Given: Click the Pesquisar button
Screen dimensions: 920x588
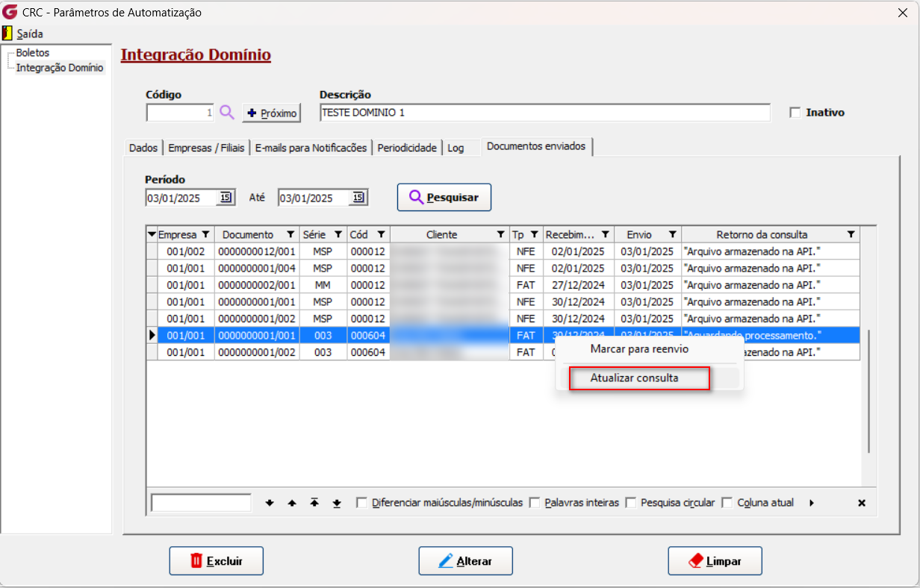Looking at the screenshot, I should click(x=444, y=198).
